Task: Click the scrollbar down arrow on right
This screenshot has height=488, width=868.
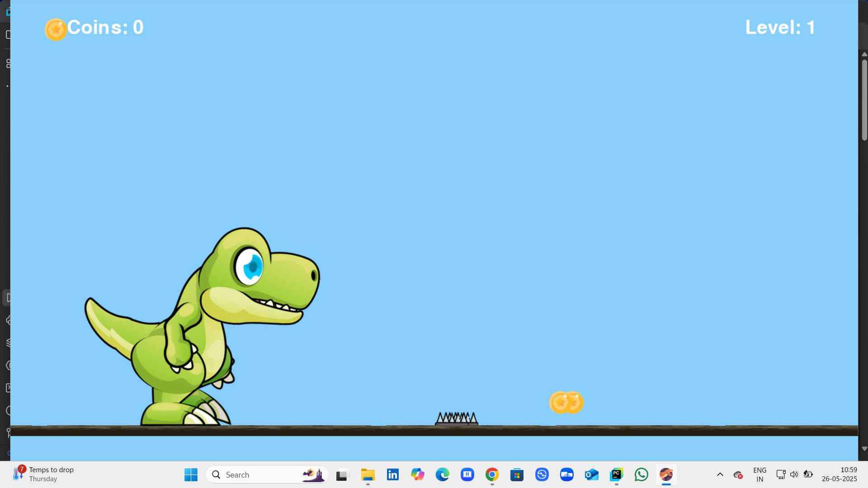Action: 864,449
